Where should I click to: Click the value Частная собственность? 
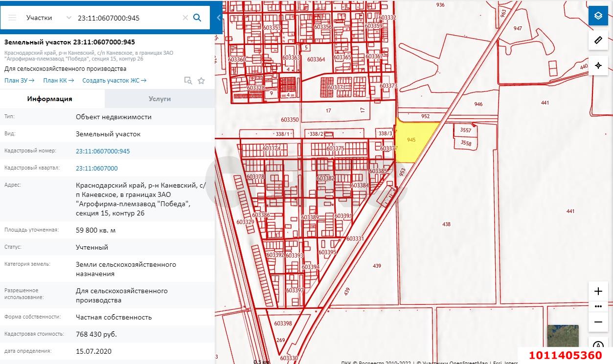point(114,317)
